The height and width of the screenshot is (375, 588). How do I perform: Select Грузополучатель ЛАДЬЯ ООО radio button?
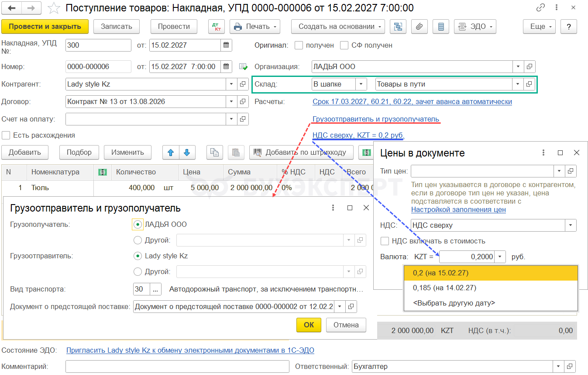[138, 224]
